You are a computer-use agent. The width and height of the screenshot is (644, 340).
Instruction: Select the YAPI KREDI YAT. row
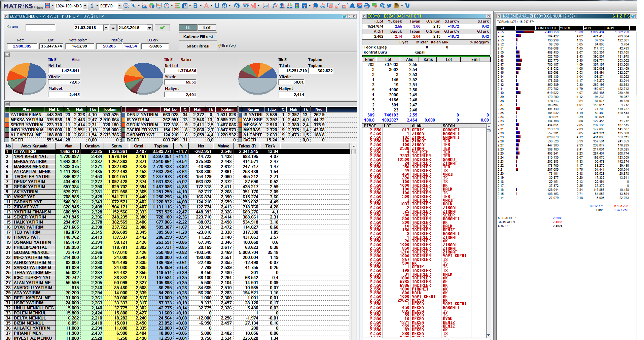click(177, 157)
